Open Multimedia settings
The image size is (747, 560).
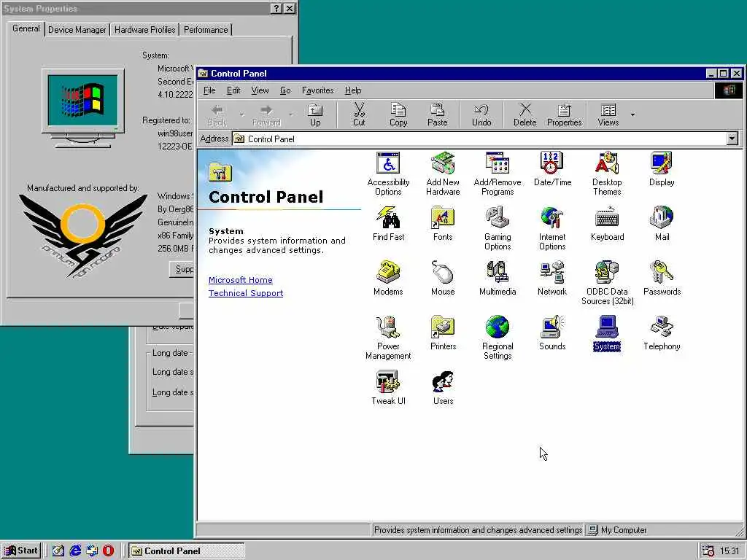click(x=498, y=279)
